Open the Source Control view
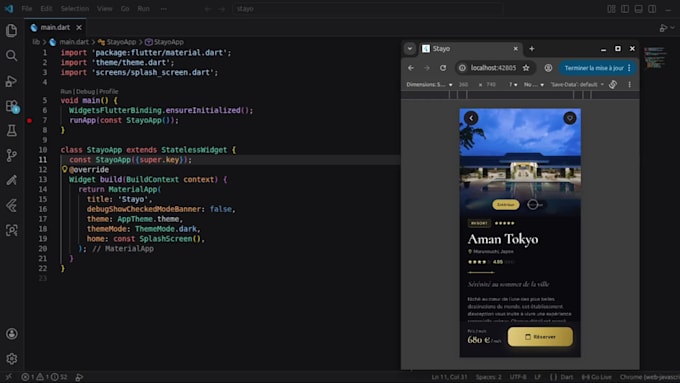This screenshot has width=680, height=383. click(12, 155)
